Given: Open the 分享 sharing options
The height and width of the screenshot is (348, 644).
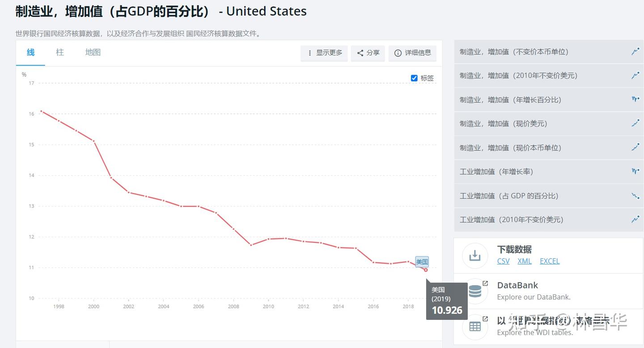Looking at the screenshot, I should (x=368, y=53).
